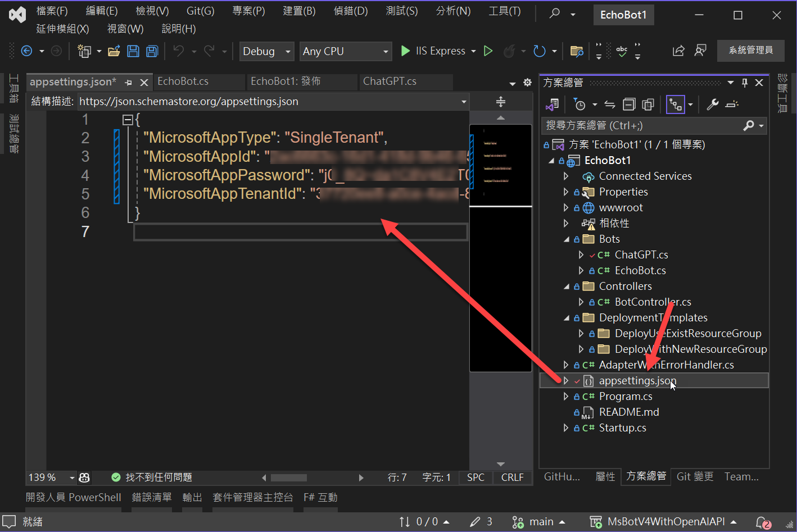The image size is (797, 532).
Task: Click the Hot Reload flame icon
Action: pyautogui.click(x=509, y=51)
